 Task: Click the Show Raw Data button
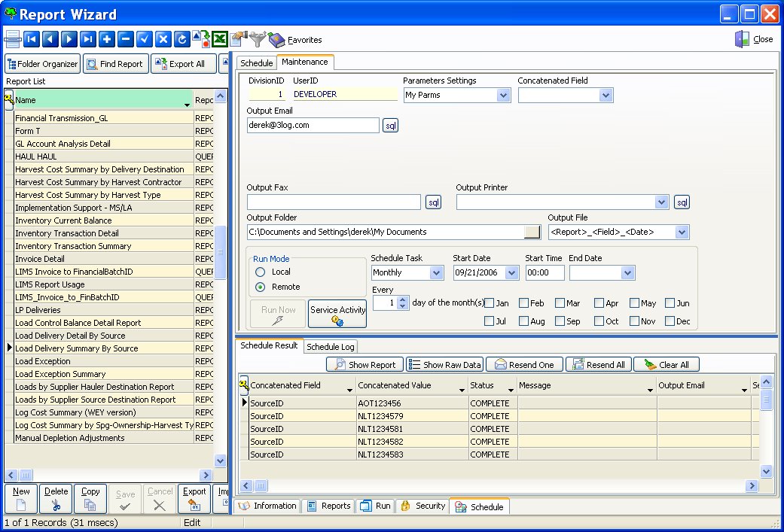click(444, 365)
